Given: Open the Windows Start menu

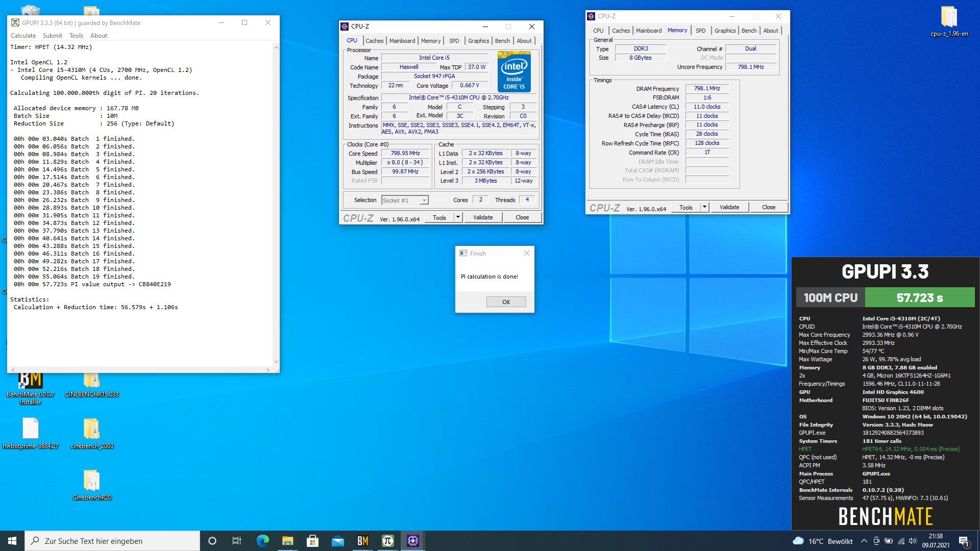Looking at the screenshot, I should coord(12,541).
